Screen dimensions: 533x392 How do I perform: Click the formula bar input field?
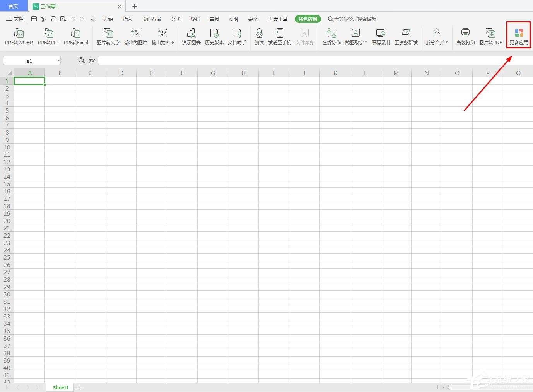pos(315,60)
